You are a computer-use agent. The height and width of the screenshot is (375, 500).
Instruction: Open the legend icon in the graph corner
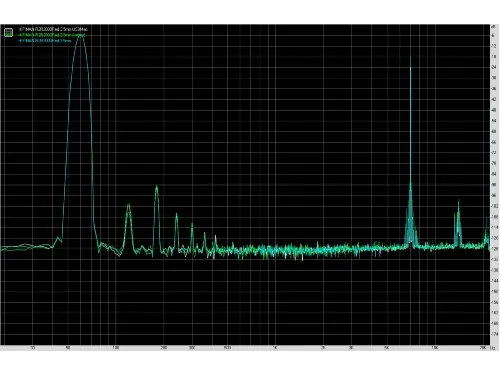pyautogui.click(x=8, y=32)
